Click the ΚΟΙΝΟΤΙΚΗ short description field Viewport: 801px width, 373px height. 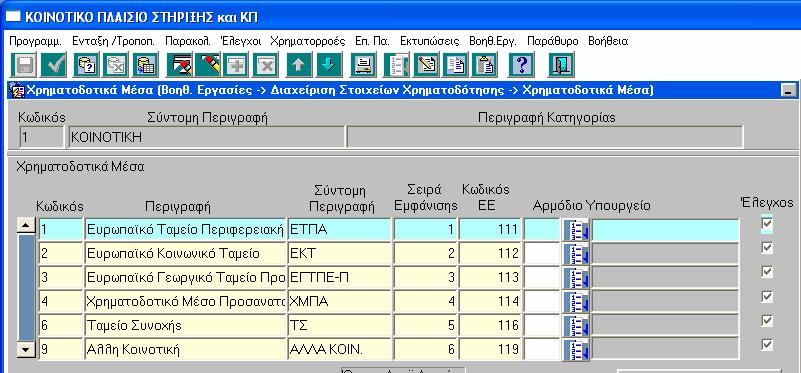tap(206, 137)
